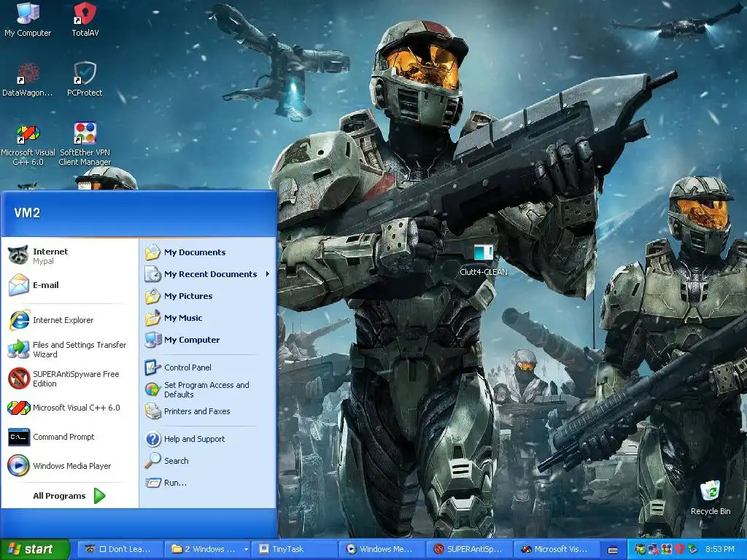Launch Internet Explorer from Start menu

(x=69, y=320)
